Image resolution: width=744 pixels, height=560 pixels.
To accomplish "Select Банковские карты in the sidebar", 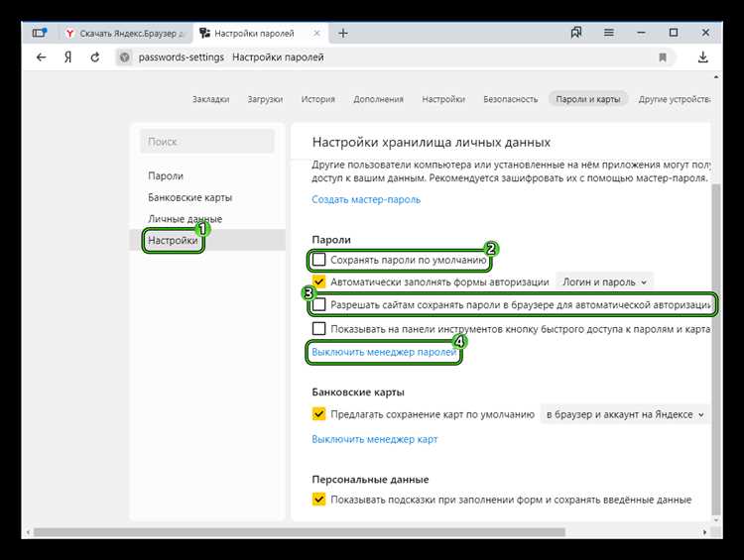I will [x=189, y=197].
